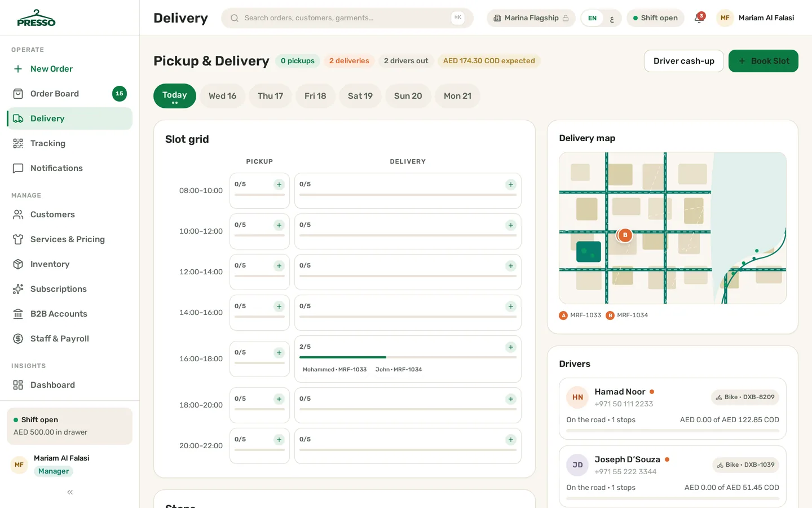Screen dimensions: 812x508
Task: Select the Sat 19 date tab
Action: tap(360, 96)
